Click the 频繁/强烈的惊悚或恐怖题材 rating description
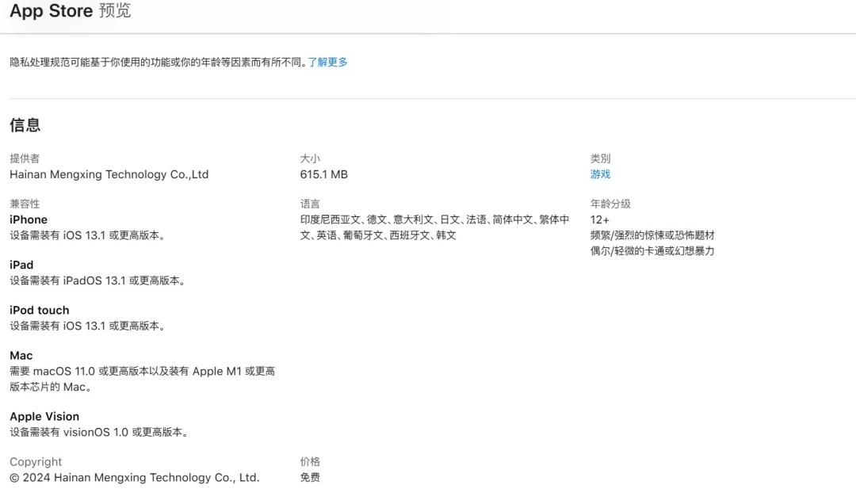856x504 pixels. 652,235
